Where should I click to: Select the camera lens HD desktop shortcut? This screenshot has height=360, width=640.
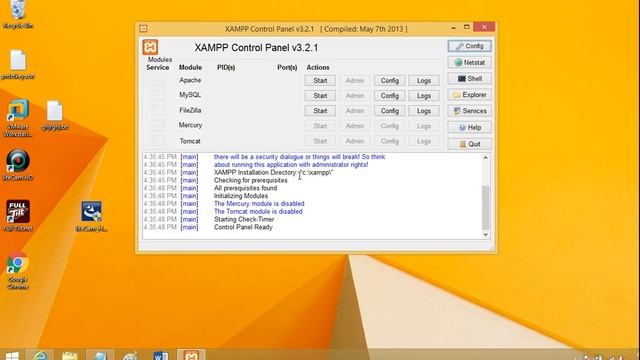(18, 165)
